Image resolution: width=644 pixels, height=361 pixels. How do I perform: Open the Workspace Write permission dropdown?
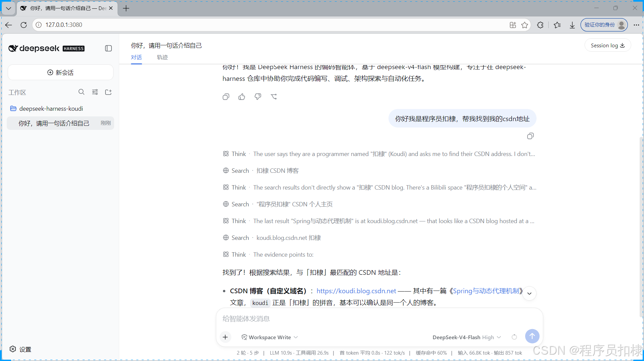pos(270,337)
